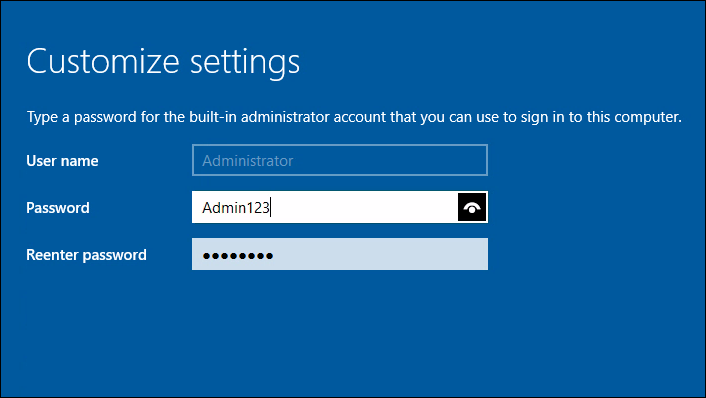
Task: Click the instruction sentence about administrator password
Action: tap(354, 117)
